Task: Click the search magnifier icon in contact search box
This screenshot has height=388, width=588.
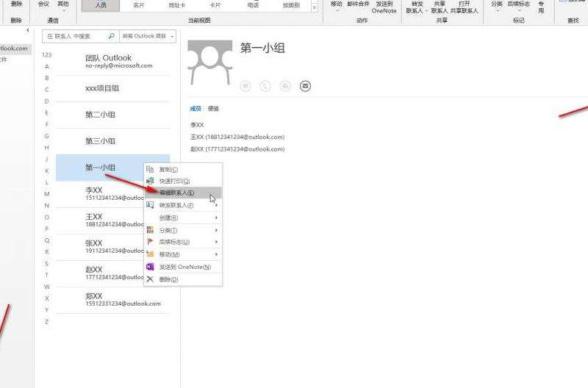Action: [x=111, y=36]
